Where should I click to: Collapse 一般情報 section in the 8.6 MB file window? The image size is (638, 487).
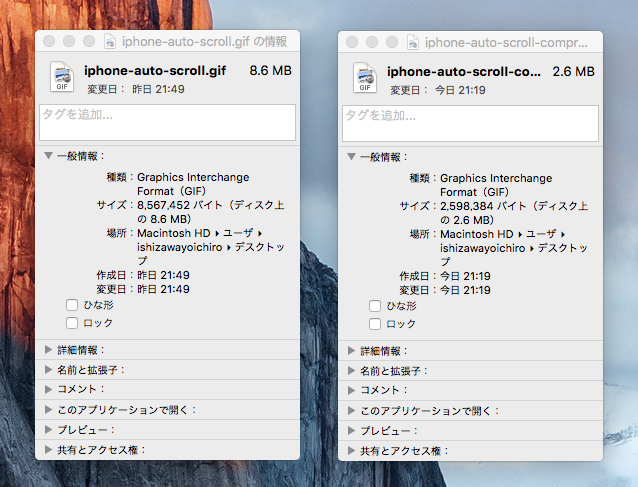click(x=48, y=156)
